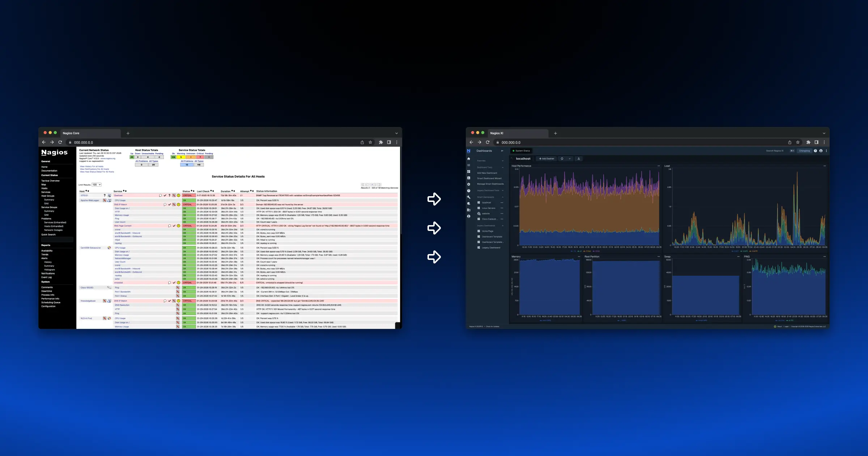Click View History For all hosts link

point(92,166)
